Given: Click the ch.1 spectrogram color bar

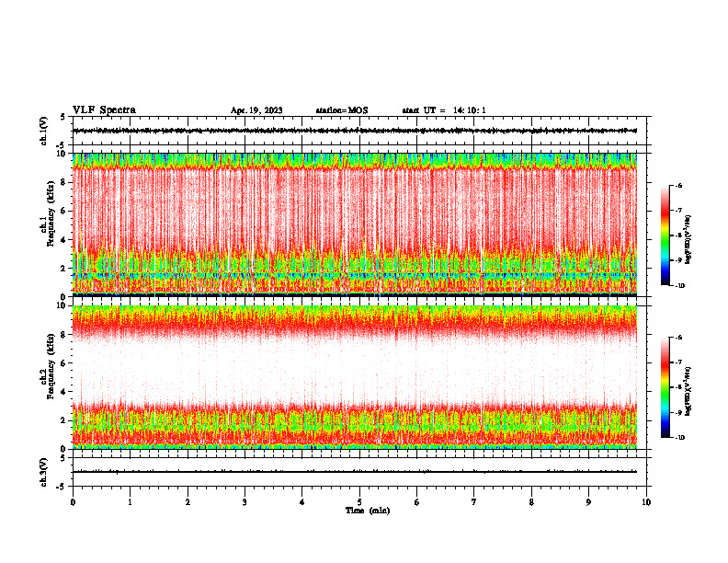Looking at the screenshot, I should click(665, 236).
